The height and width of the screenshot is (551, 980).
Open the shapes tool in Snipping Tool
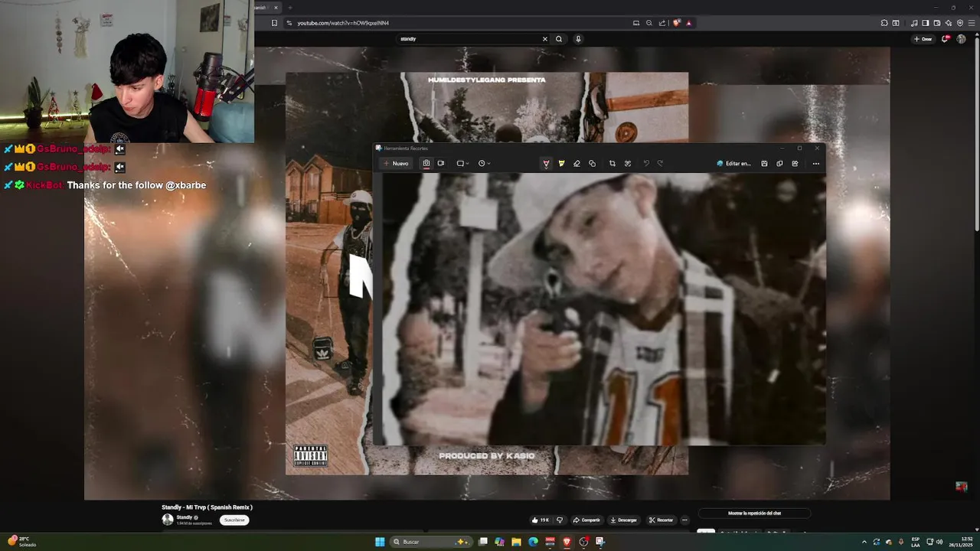(592, 163)
